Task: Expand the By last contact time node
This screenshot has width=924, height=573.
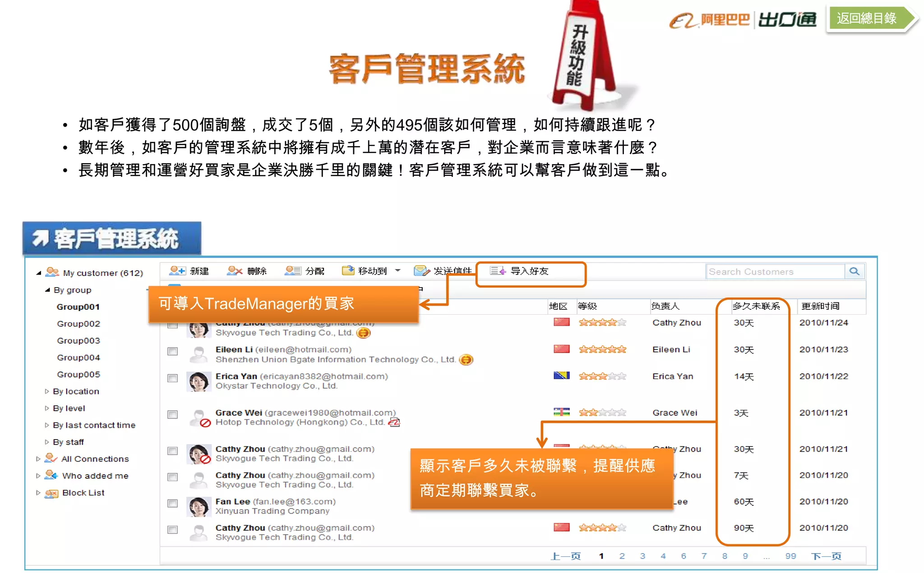Action: [x=46, y=425]
